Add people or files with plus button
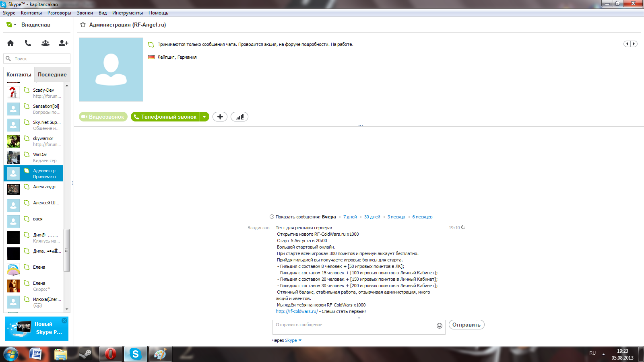 coord(220,117)
